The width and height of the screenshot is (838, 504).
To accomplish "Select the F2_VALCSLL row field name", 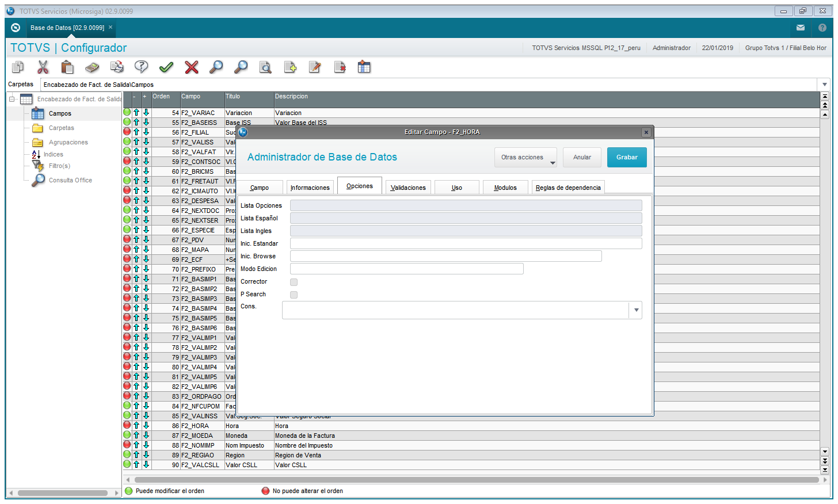I will click(200, 465).
